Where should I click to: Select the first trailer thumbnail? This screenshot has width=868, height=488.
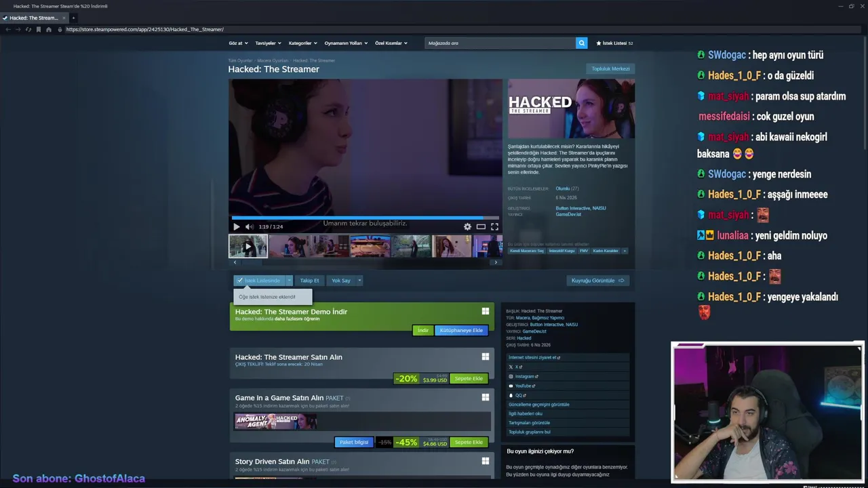coord(248,246)
